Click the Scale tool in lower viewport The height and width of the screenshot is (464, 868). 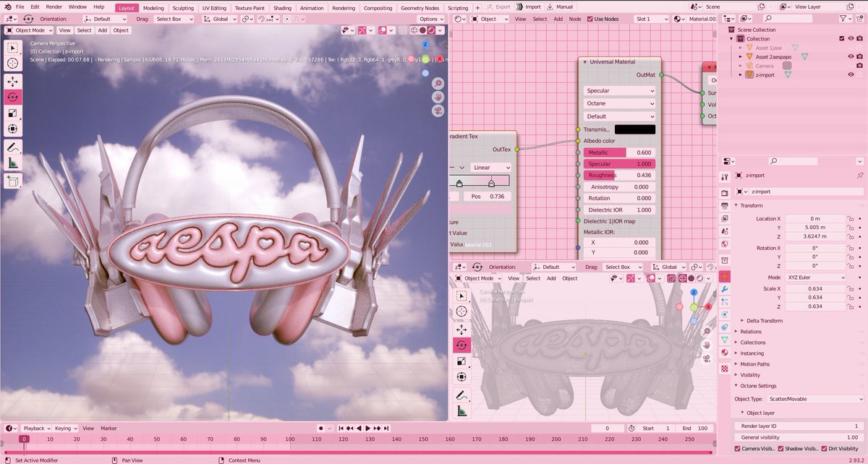461,361
